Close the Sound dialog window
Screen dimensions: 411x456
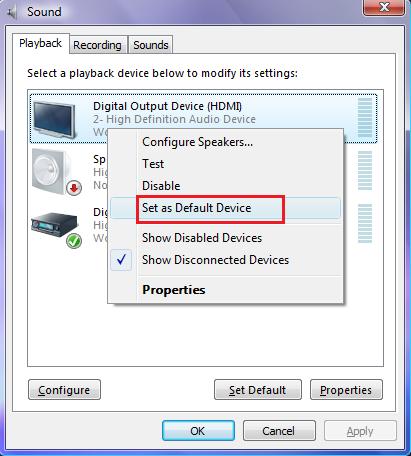[384, 7]
